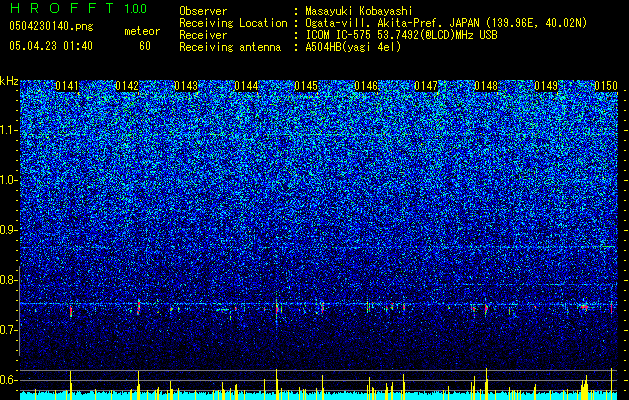The image size is (629, 400).
Task: Click the Receiver label
Action: pos(203,35)
